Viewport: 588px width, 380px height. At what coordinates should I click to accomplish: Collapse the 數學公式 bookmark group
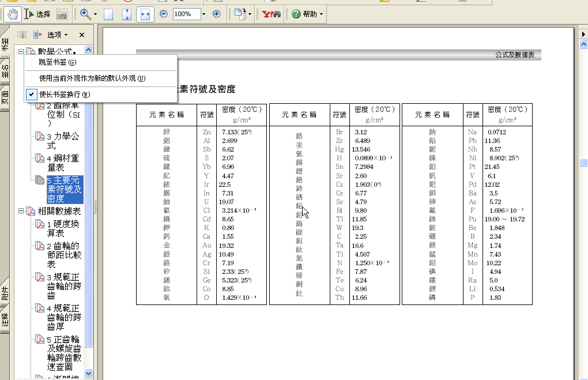click(21, 52)
